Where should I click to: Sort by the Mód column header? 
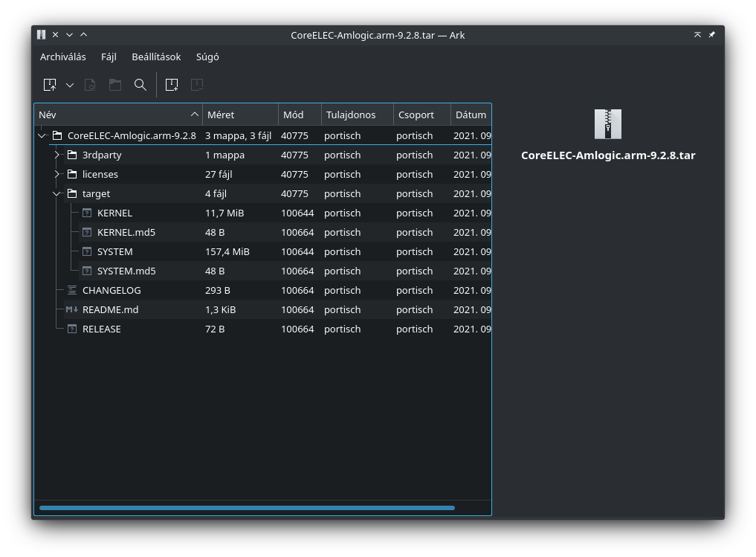click(x=300, y=115)
